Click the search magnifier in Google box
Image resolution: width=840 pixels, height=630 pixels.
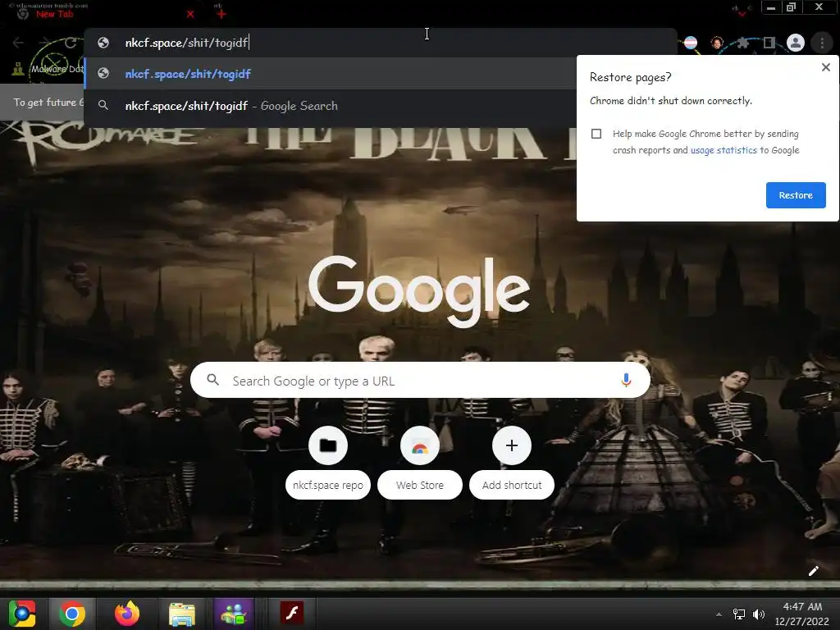(x=212, y=380)
